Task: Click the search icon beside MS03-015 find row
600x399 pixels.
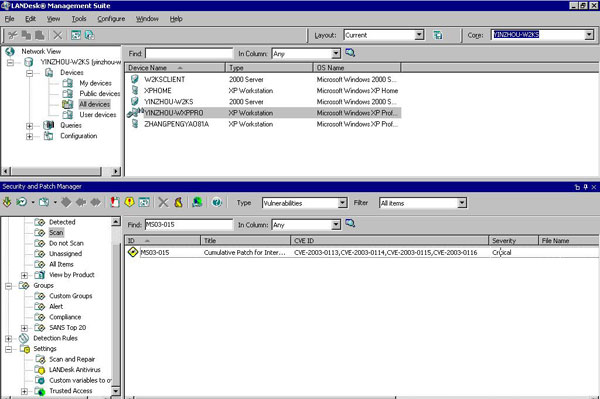Action: (350, 223)
